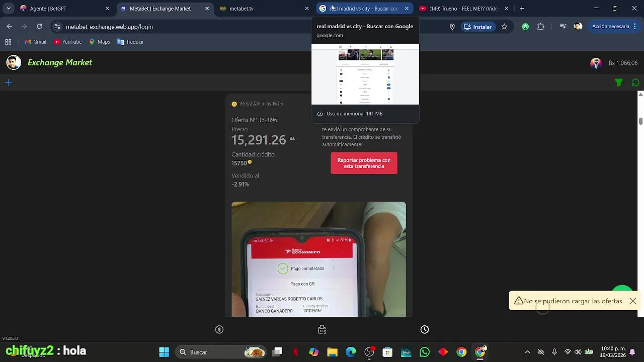Bookmark page with the star icon
The width and height of the screenshot is (644, 362).
click(504, 27)
